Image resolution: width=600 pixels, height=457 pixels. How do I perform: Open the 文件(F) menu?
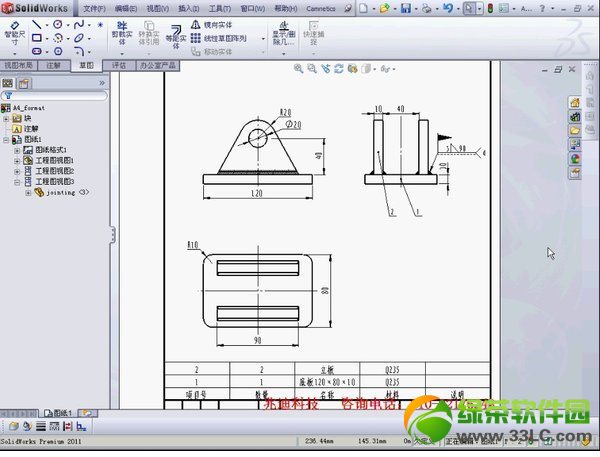pyautogui.click(x=94, y=8)
